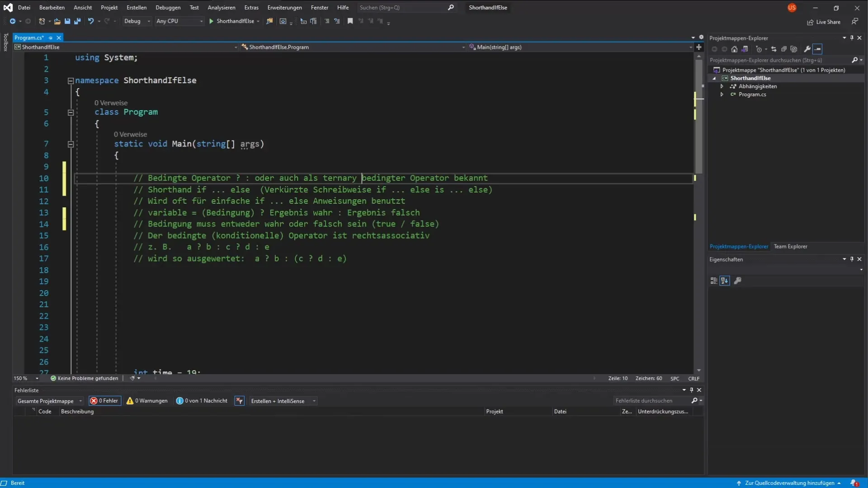Screen dimensions: 868x488
Task: Open the Main(string[] args) member dropdown
Action: tap(580, 47)
